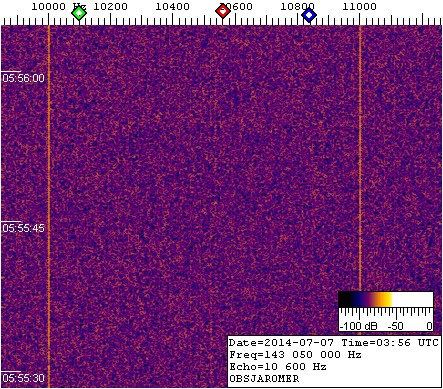This screenshot has height=389, width=443.
Task: Click the 10200 frequency axis label
Action: point(110,6)
